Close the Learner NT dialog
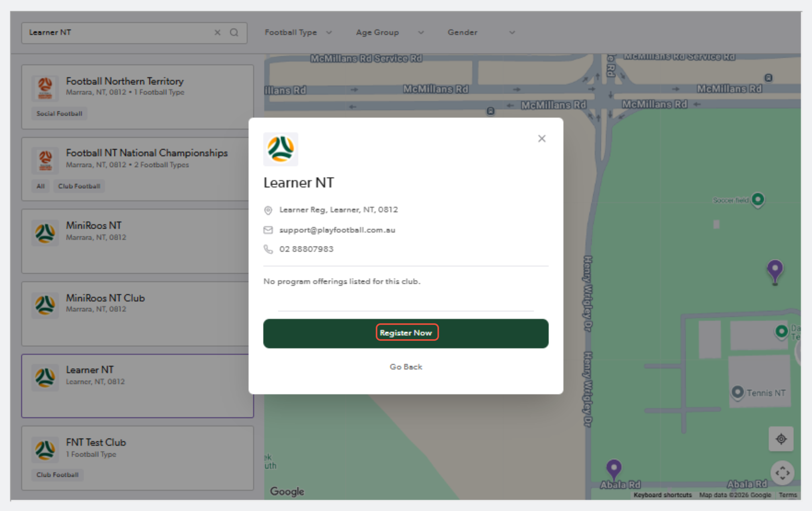The height and width of the screenshot is (511, 812). (542, 138)
